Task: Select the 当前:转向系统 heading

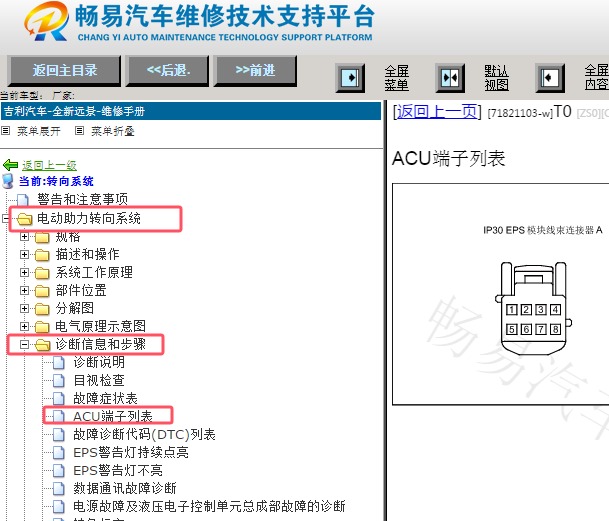Action: pyautogui.click(x=56, y=181)
